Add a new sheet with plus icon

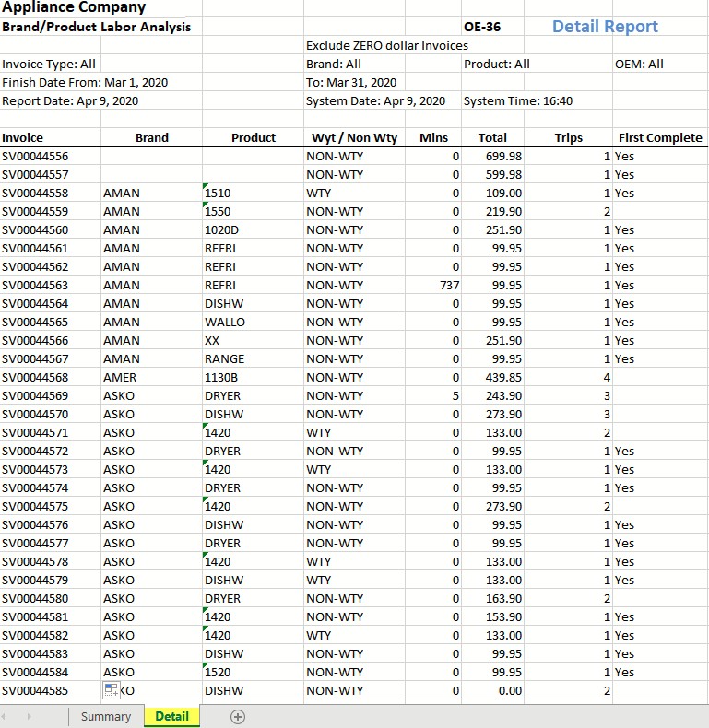(238, 717)
